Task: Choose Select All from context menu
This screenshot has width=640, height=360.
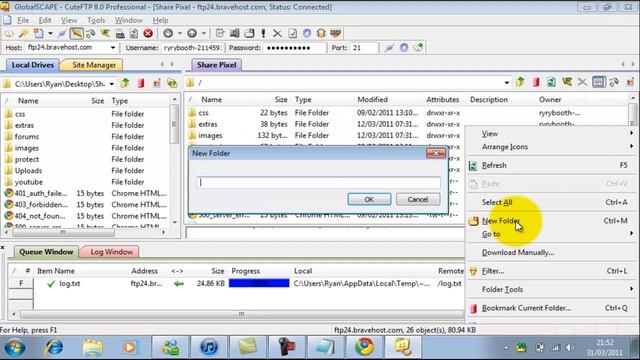Action: point(551,202)
